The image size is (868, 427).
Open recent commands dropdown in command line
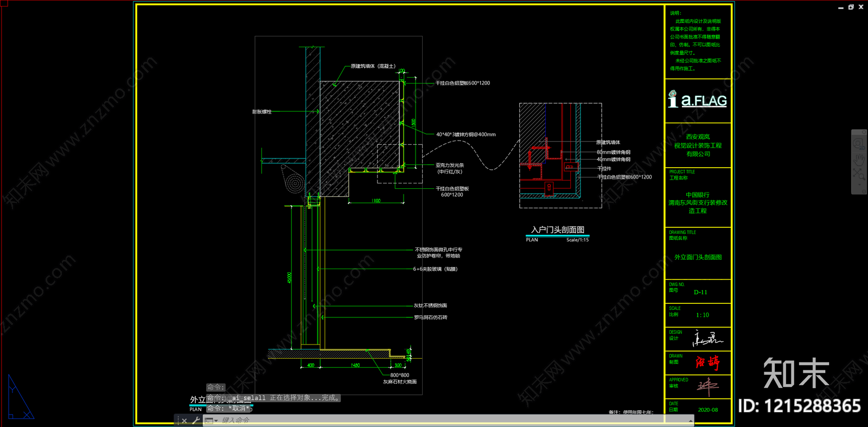(211, 420)
